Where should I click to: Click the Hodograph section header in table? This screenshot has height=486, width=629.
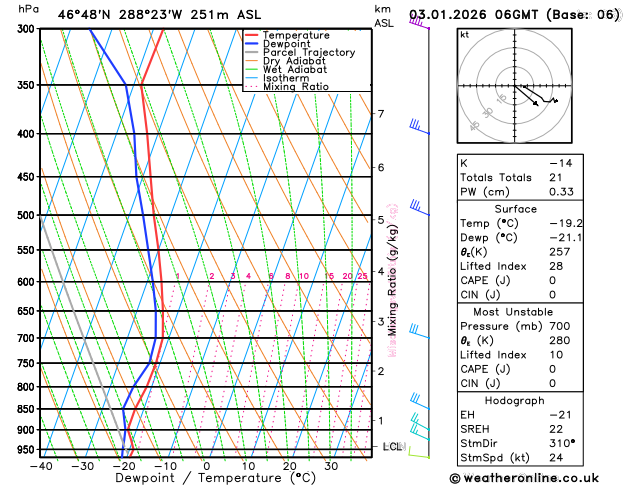click(514, 401)
